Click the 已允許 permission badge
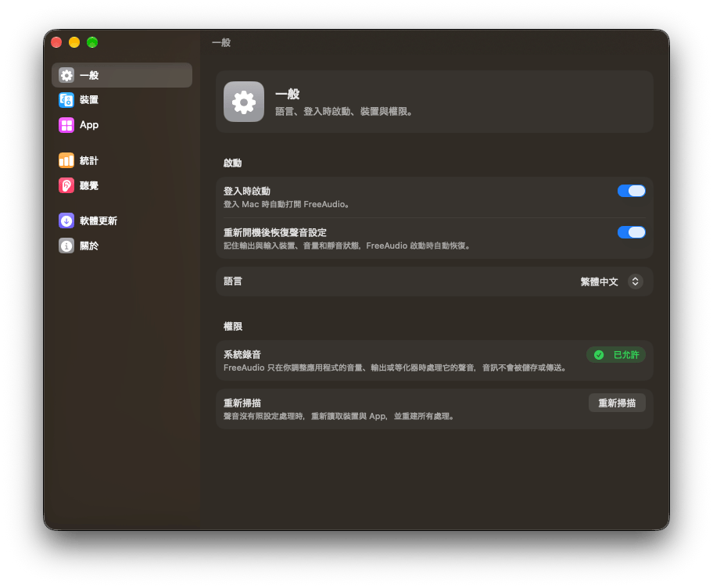This screenshot has height=588, width=713. click(x=616, y=355)
